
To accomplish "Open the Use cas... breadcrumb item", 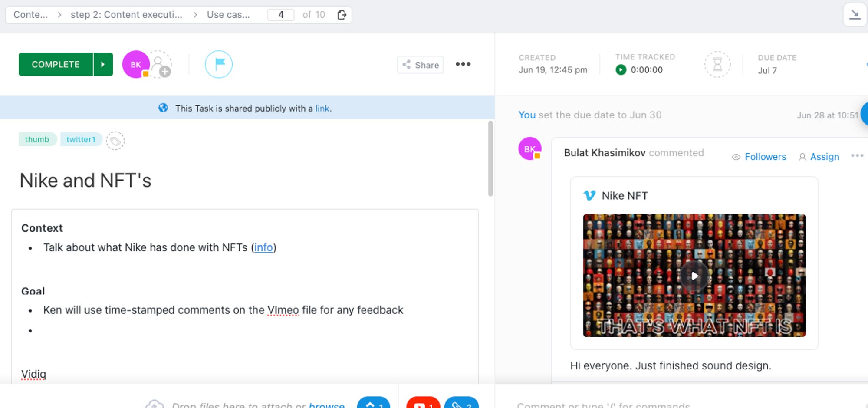I will coord(228,15).
